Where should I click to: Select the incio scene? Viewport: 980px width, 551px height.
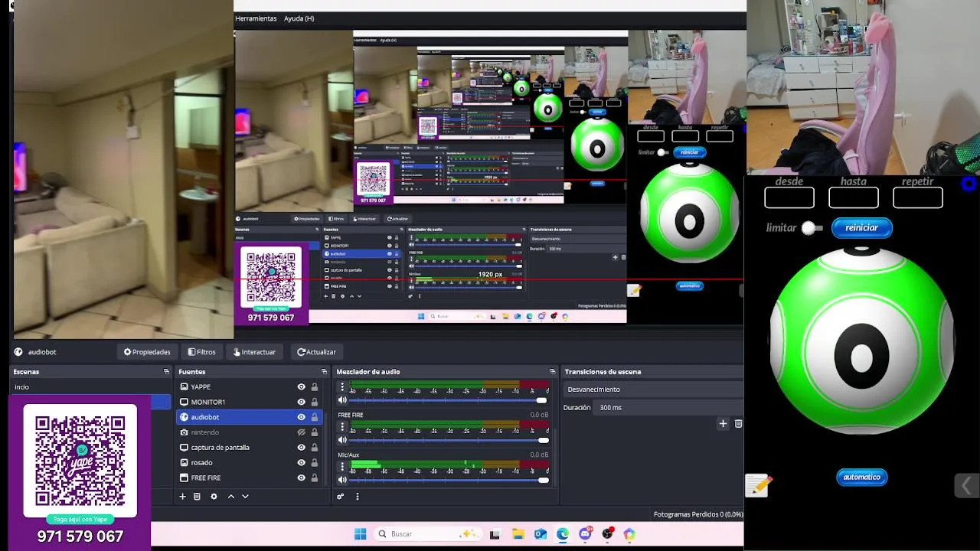click(x=90, y=387)
